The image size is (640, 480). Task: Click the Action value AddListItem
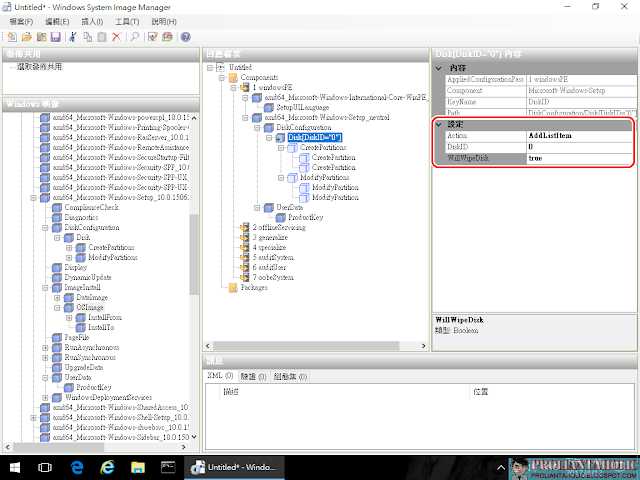pyautogui.click(x=580, y=136)
